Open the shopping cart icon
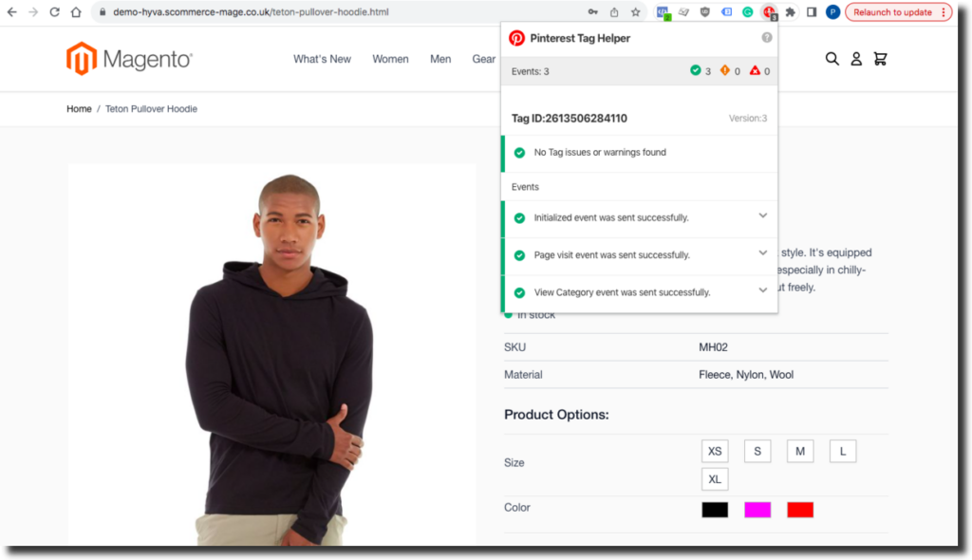Screen dimensions: 972x560 [x=880, y=59]
